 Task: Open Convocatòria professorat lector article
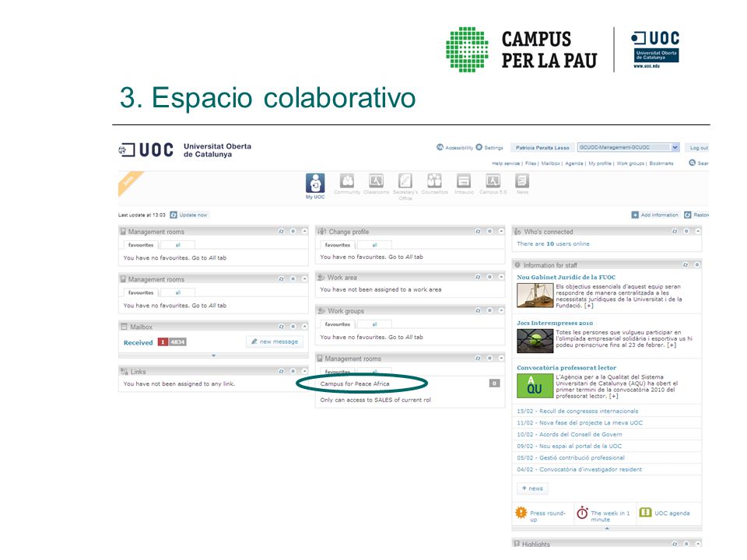coord(566,368)
